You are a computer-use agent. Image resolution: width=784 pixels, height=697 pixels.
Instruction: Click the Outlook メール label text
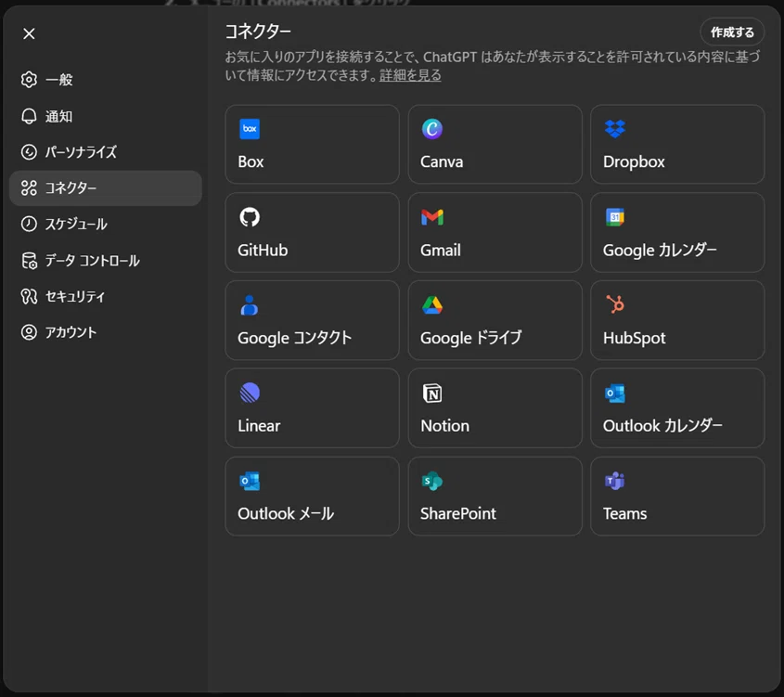[x=286, y=513]
